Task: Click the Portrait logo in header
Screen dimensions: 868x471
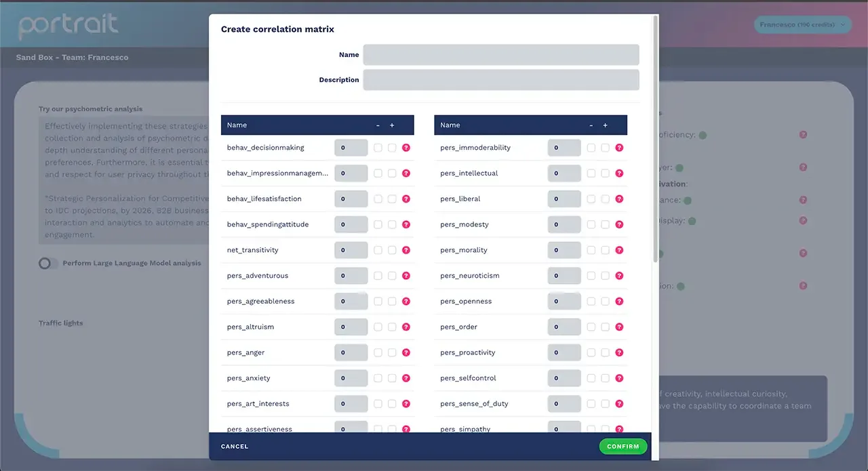Action: [x=68, y=26]
